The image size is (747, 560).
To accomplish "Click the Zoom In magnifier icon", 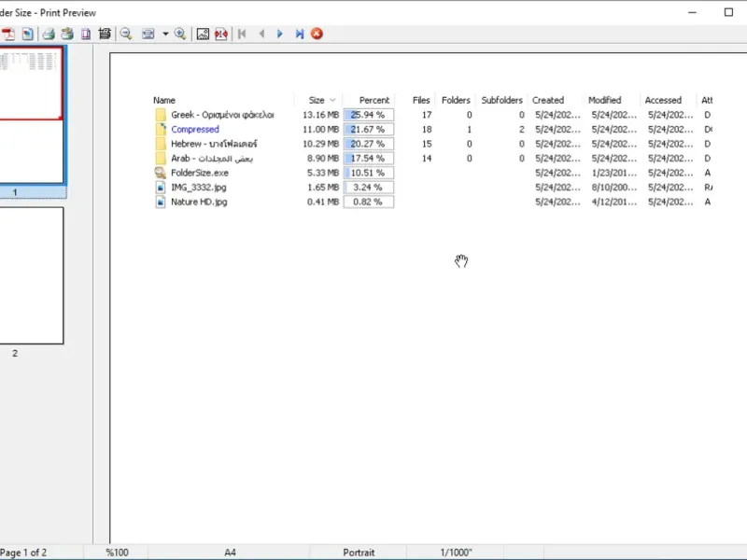I will [180, 34].
